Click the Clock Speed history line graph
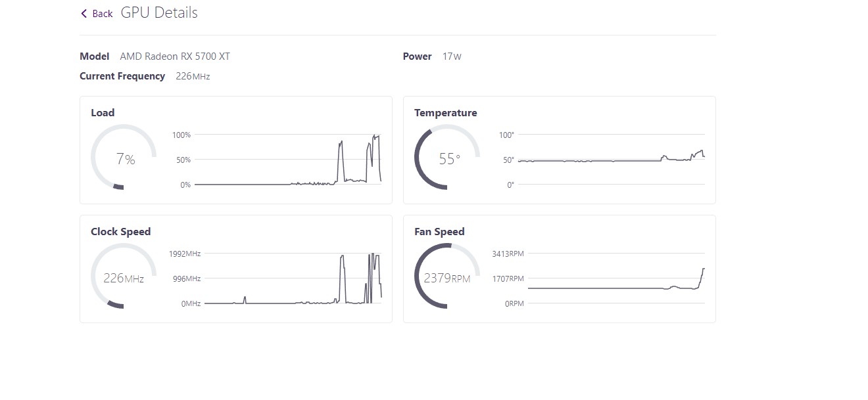This screenshot has width=868, height=400. [293, 278]
